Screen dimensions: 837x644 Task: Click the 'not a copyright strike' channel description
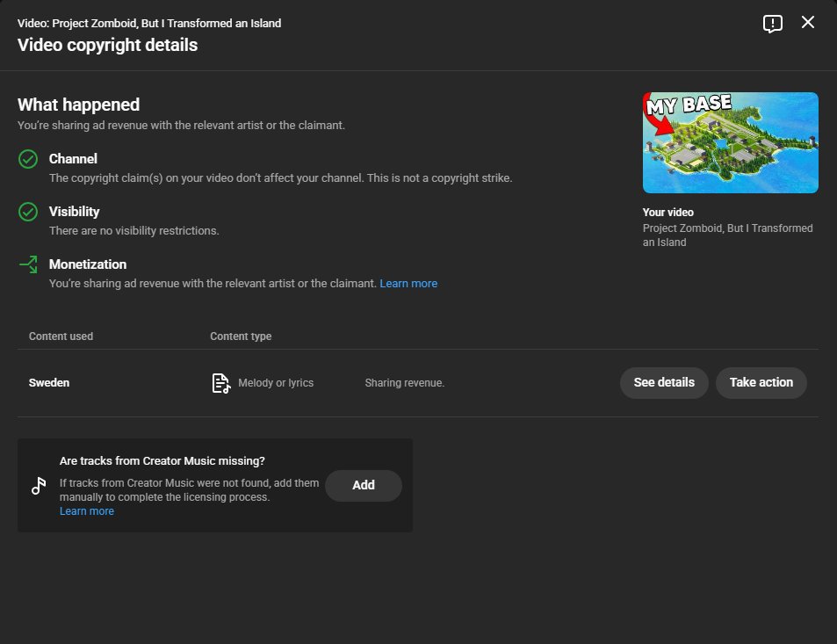[x=281, y=177]
